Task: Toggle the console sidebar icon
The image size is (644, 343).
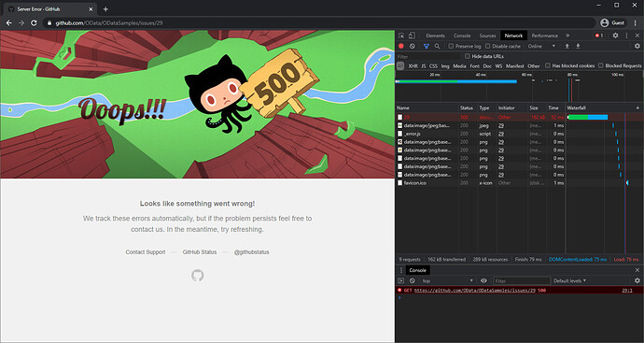Action: click(400, 281)
